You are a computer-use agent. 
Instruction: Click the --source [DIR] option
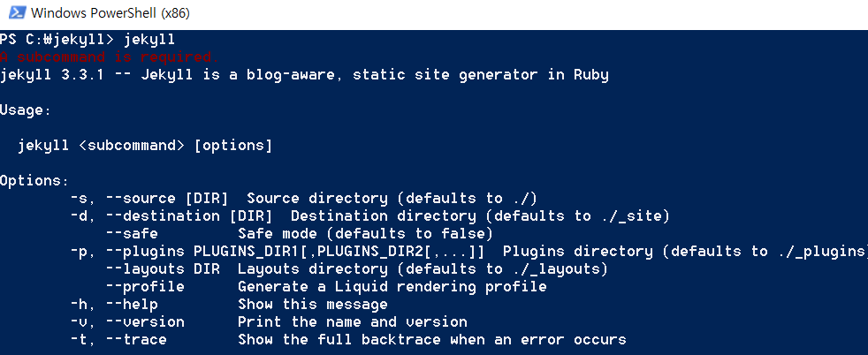tap(167, 199)
